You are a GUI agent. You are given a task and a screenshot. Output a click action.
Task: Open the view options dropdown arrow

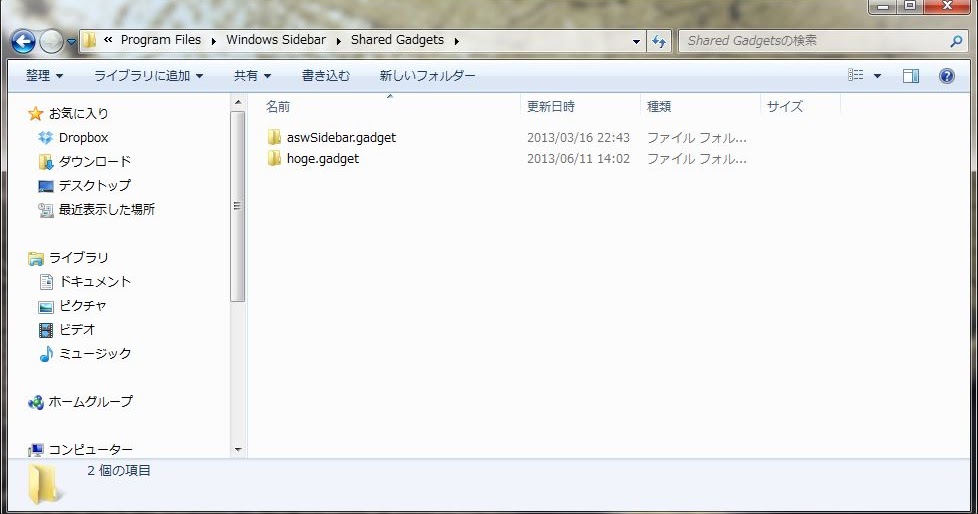[x=877, y=76]
